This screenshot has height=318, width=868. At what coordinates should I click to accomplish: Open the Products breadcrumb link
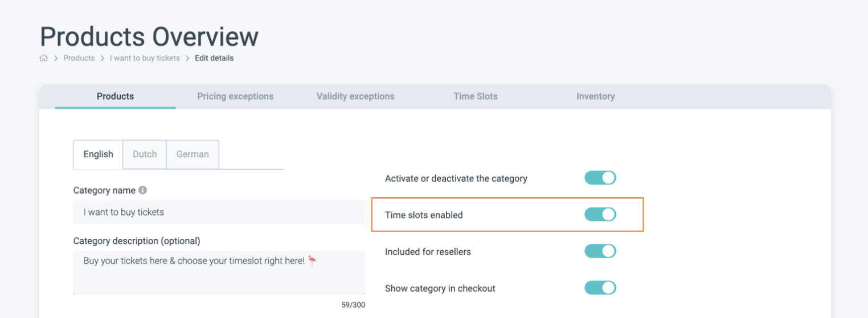(x=79, y=58)
